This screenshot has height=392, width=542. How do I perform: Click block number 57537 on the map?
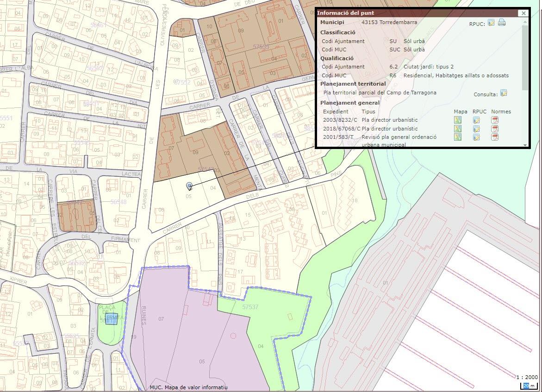tap(250, 307)
